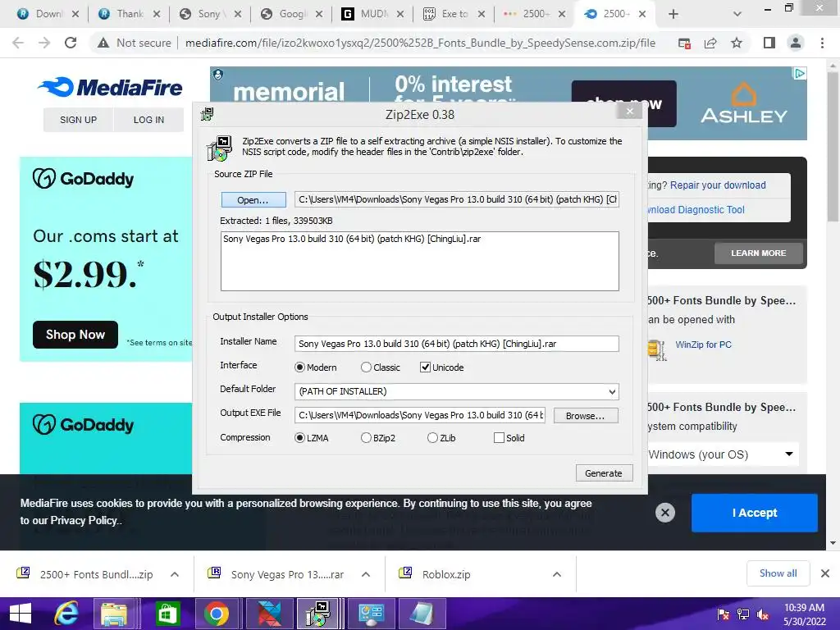Click the Zip2Exe title bar icon
Screen dimensions: 840x630
207,114
